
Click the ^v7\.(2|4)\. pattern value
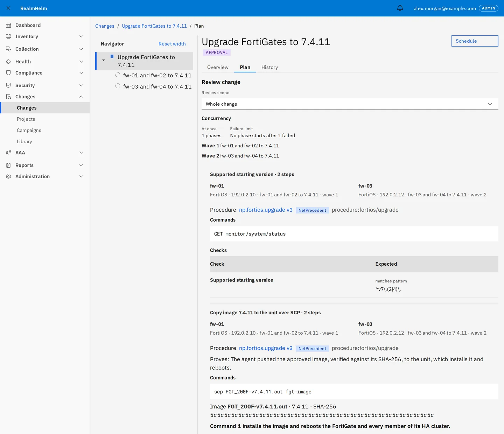pyautogui.click(x=388, y=289)
